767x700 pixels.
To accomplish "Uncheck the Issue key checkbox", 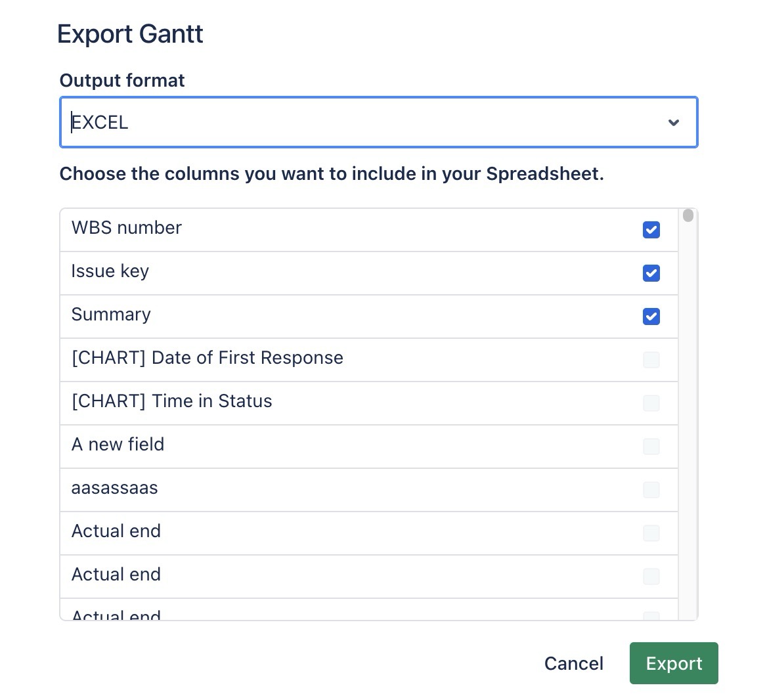I will 651,273.
